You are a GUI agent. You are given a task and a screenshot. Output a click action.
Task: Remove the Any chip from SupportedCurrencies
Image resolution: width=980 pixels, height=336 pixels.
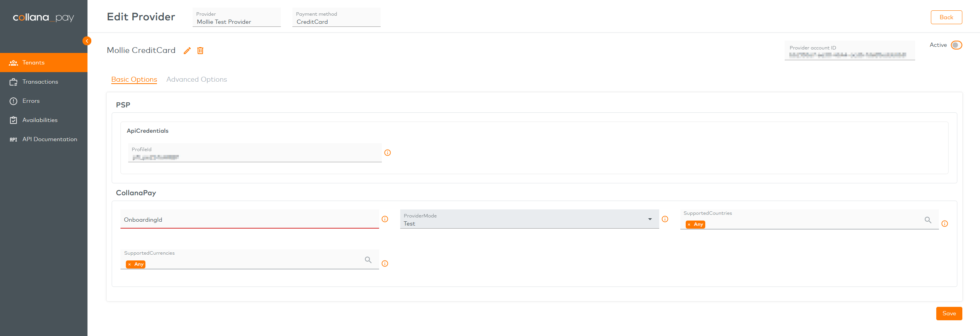click(130, 264)
